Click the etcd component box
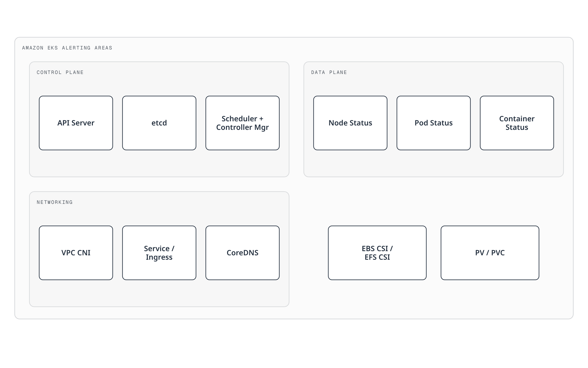 click(159, 123)
